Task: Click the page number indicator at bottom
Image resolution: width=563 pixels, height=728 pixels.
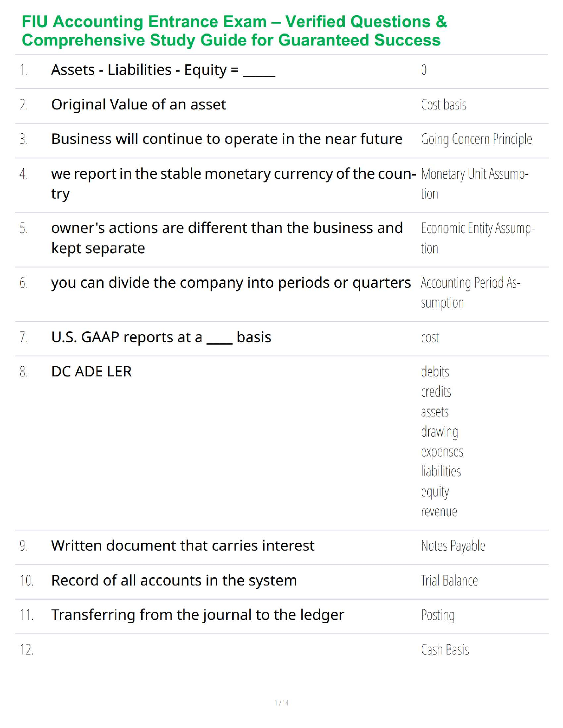Action: coord(281,703)
